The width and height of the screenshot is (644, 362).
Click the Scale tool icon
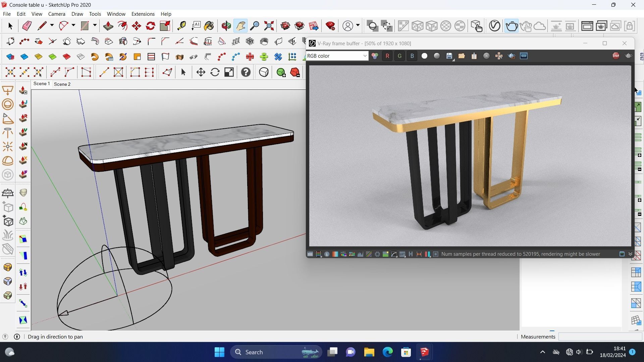tap(165, 26)
